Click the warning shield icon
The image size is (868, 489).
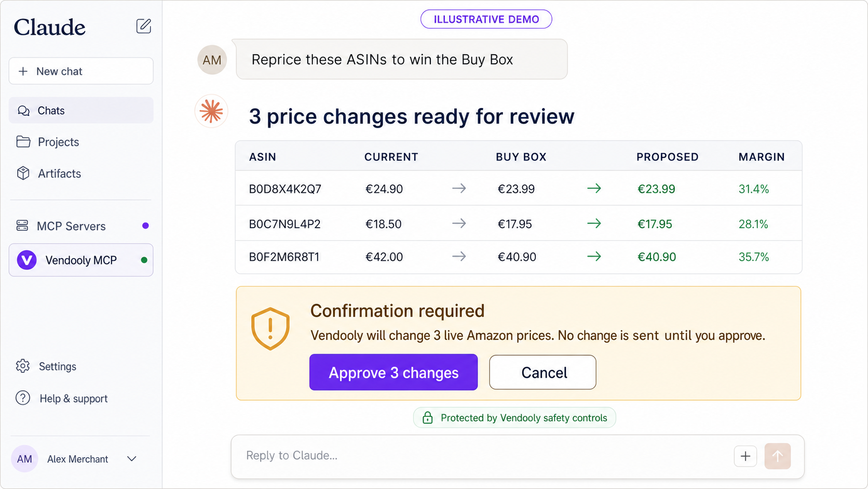pos(270,328)
